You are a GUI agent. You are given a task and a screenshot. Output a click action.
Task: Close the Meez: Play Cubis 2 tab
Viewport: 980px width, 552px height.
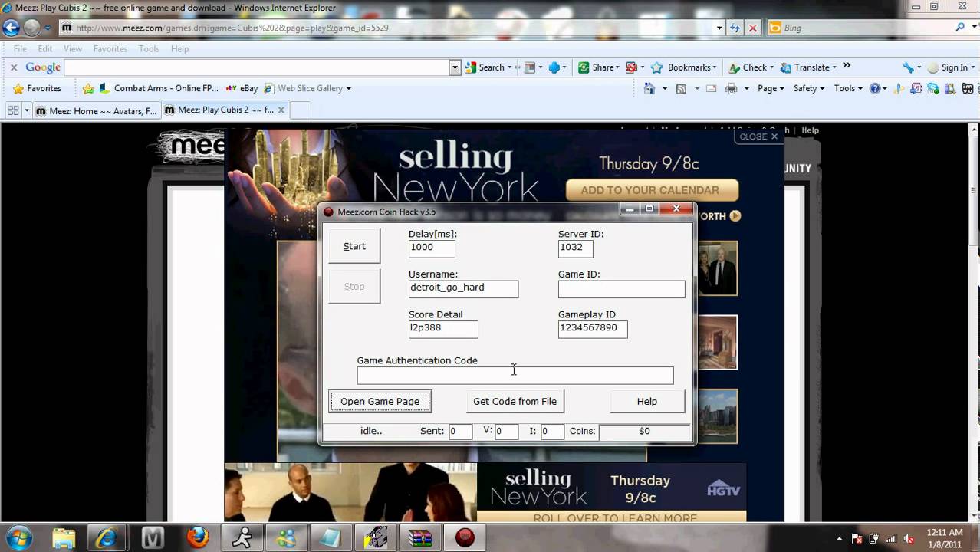[281, 110]
